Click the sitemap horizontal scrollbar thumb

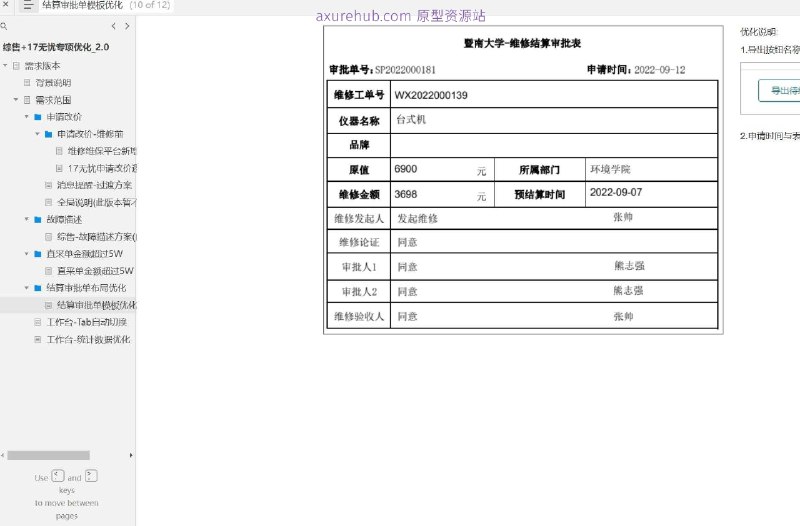[x=48, y=455]
